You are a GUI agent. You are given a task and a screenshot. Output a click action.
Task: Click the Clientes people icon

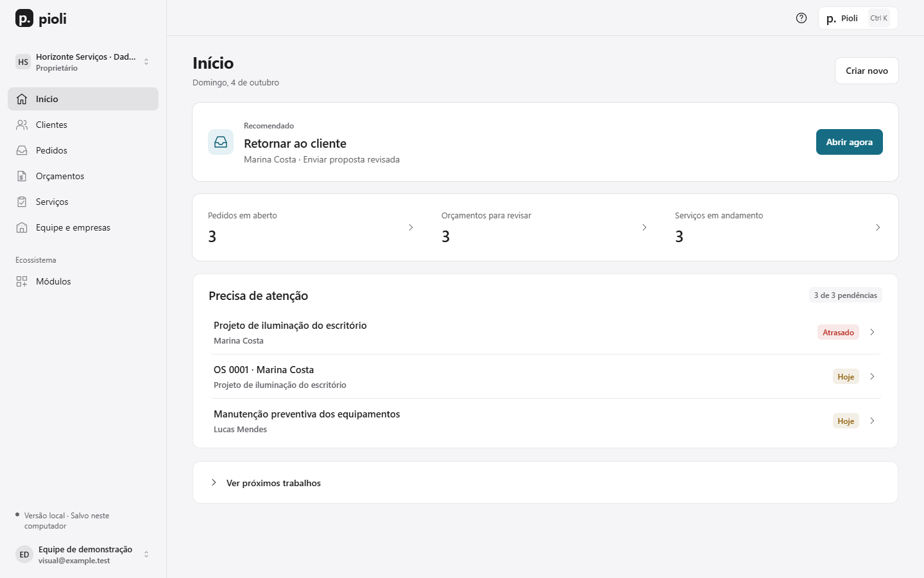click(22, 125)
